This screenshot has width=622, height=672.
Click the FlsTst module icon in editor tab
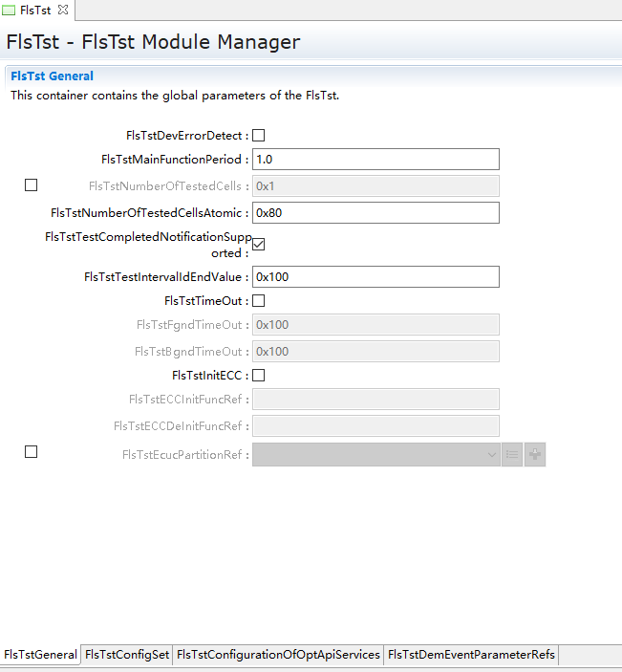coord(9,10)
